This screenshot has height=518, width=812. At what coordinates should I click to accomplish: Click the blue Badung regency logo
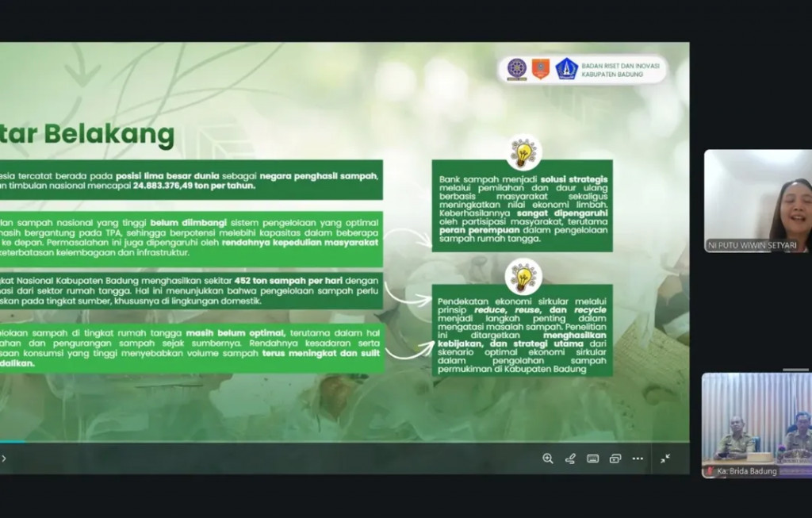(x=566, y=69)
